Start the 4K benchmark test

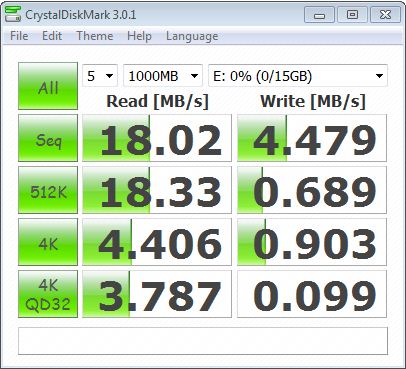coord(48,242)
